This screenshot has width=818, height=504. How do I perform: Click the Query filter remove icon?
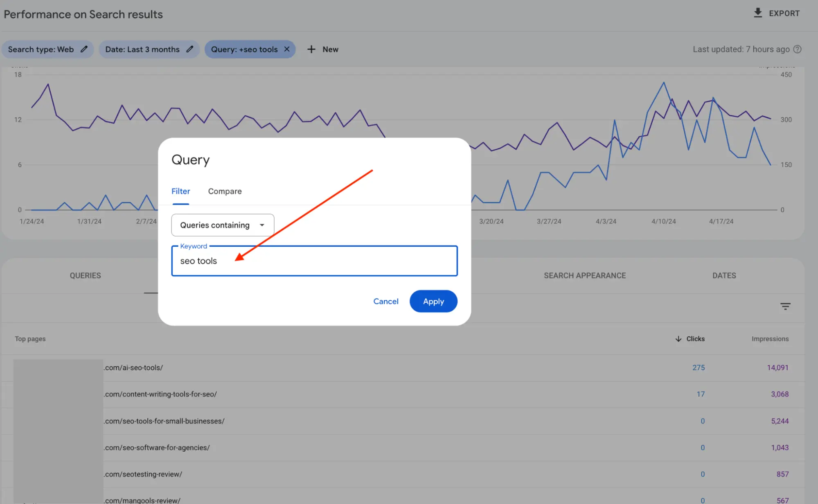coord(286,49)
